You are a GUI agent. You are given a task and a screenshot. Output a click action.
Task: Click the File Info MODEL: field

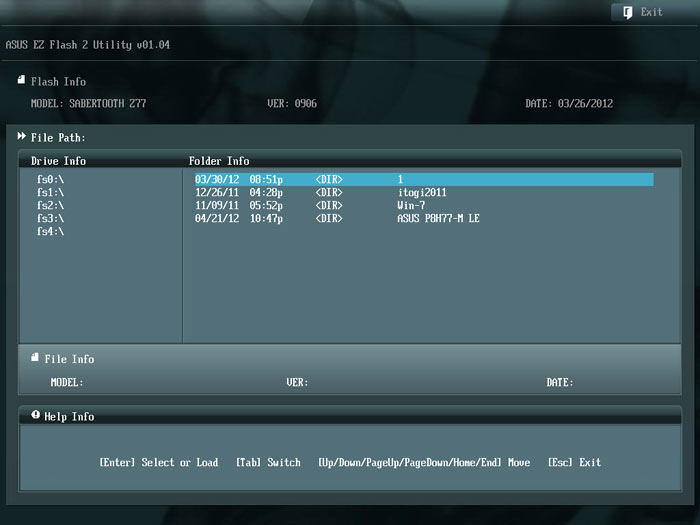67,383
